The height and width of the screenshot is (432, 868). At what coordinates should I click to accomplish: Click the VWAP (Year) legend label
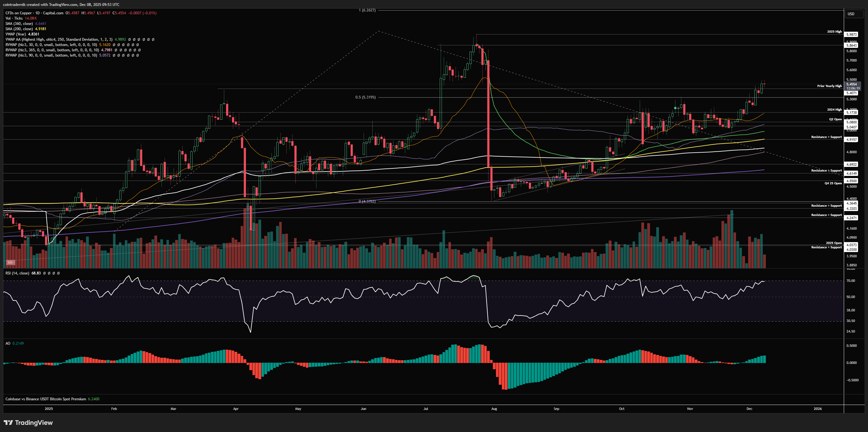[16, 34]
